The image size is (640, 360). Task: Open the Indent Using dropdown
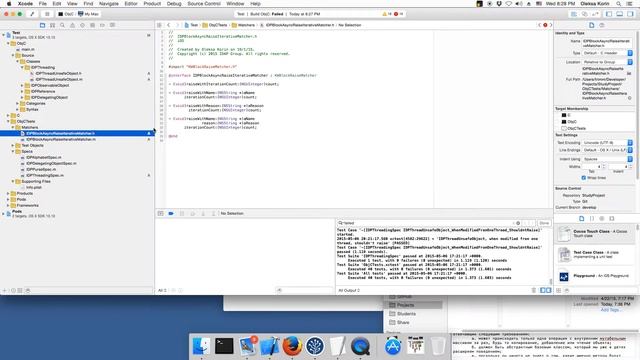pyautogui.click(x=607, y=159)
